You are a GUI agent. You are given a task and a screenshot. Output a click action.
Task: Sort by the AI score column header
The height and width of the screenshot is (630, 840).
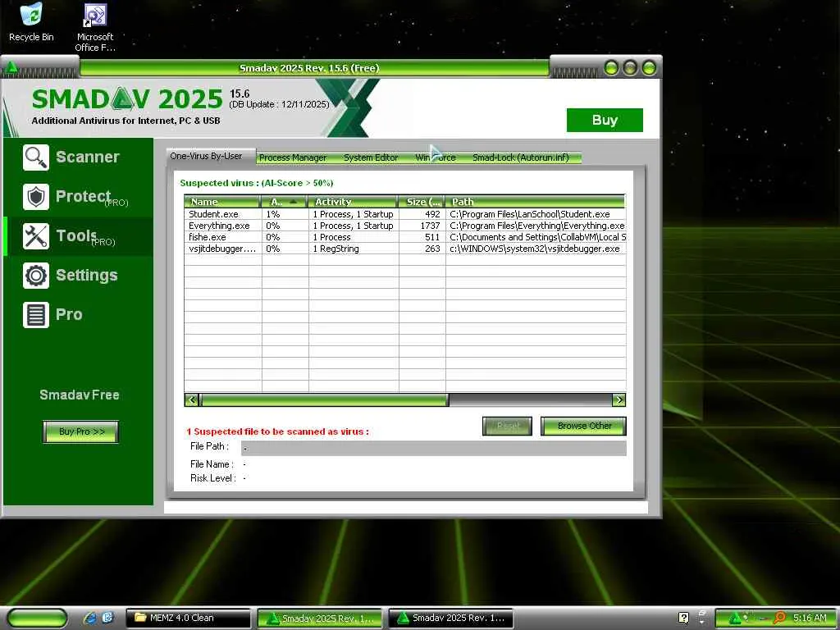(x=285, y=202)
